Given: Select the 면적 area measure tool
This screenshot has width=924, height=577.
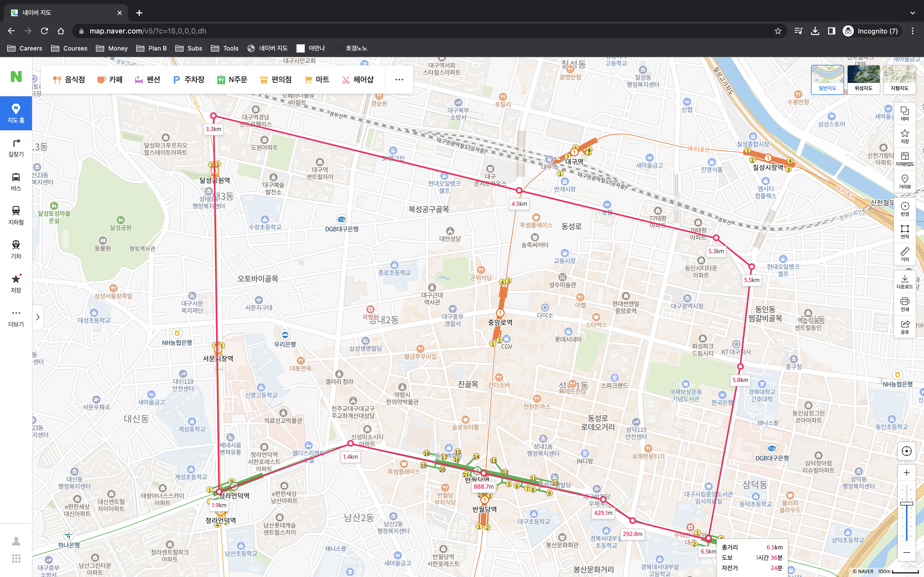Looking at the screenshot, I should 904,232.
